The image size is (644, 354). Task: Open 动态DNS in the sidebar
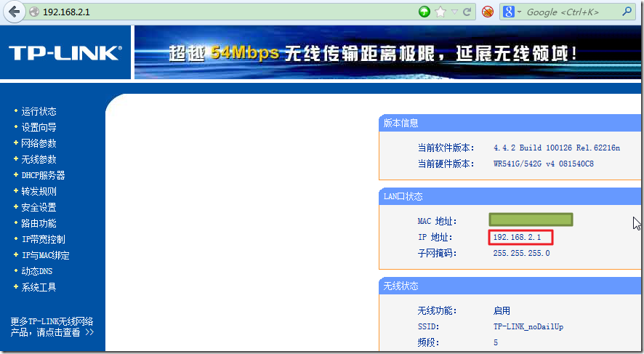tap(37, 271)
